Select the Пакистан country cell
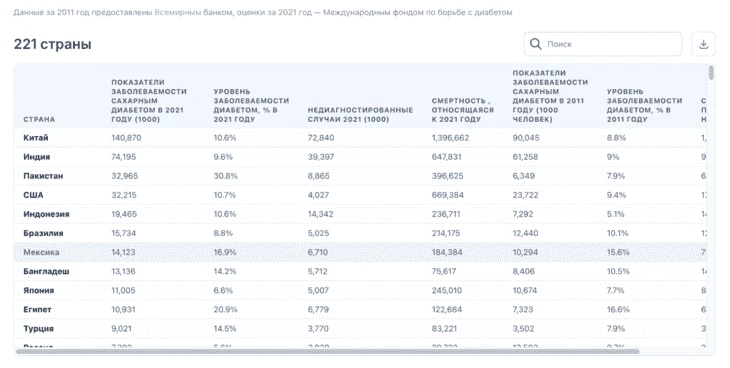Image resolution: width=730 pixels, height=368 pixels. point(43,176)
